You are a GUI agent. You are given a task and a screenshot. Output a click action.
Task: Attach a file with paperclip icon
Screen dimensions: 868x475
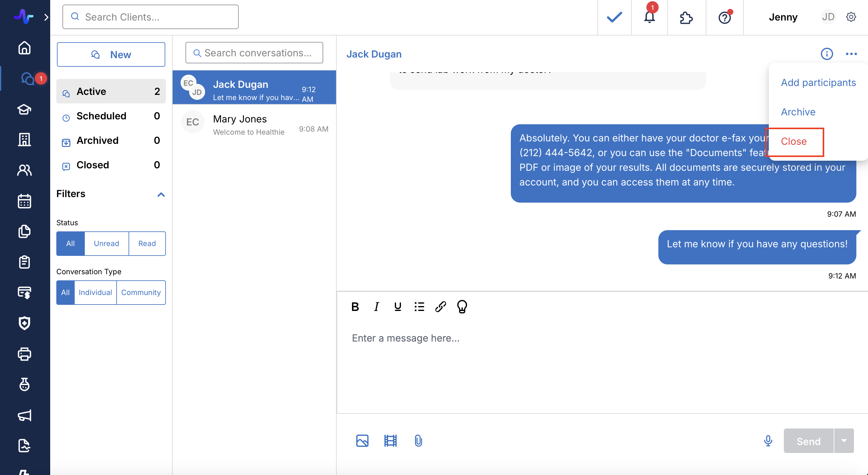pyautogui.click(x=418, y=440)
